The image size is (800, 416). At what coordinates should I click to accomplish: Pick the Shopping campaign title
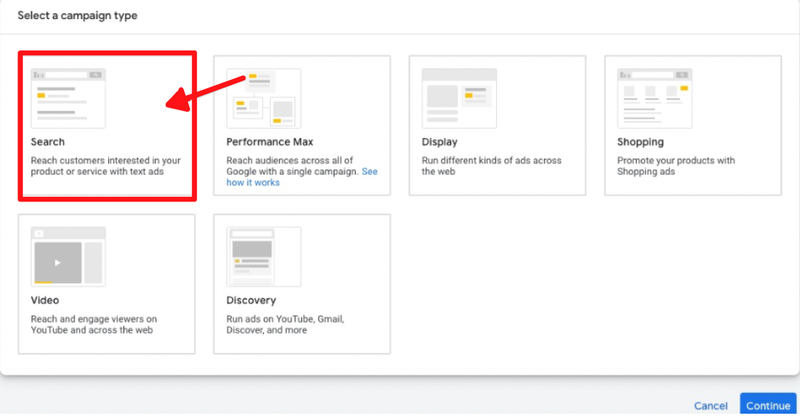pos(640,143)
